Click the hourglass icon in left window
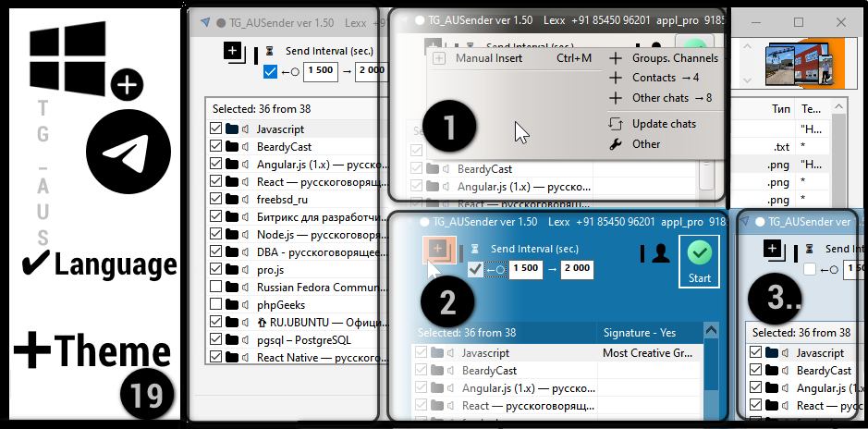Image resolution: width=868 pixels, height=429 pixels. point(270,51)
